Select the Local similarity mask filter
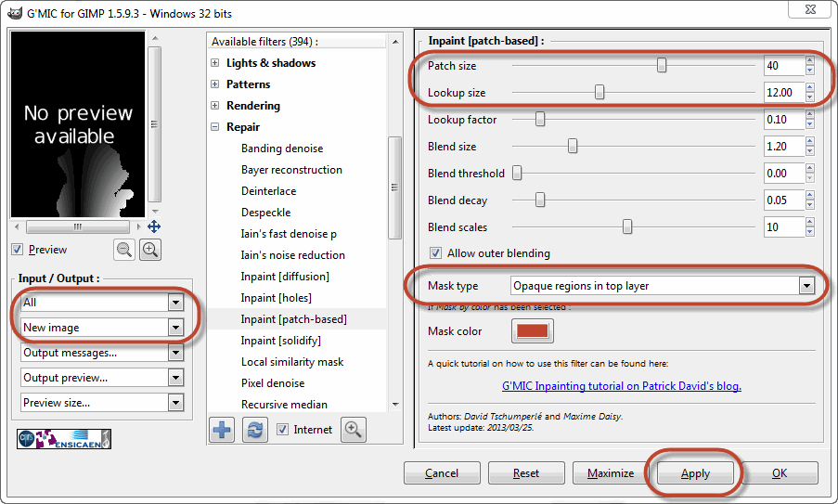838x504 pixels. [292, 362]
